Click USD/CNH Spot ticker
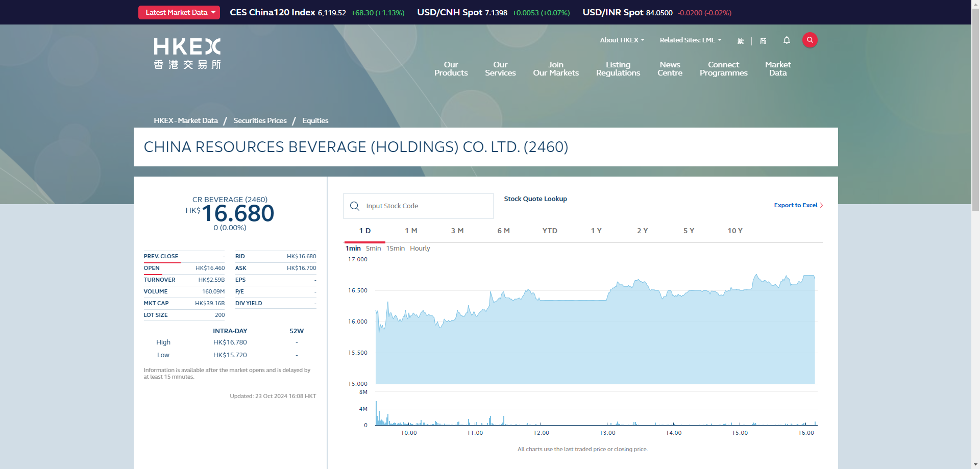Image resolution: width=980 pixels, height=469 pixels. pos(493,12)
